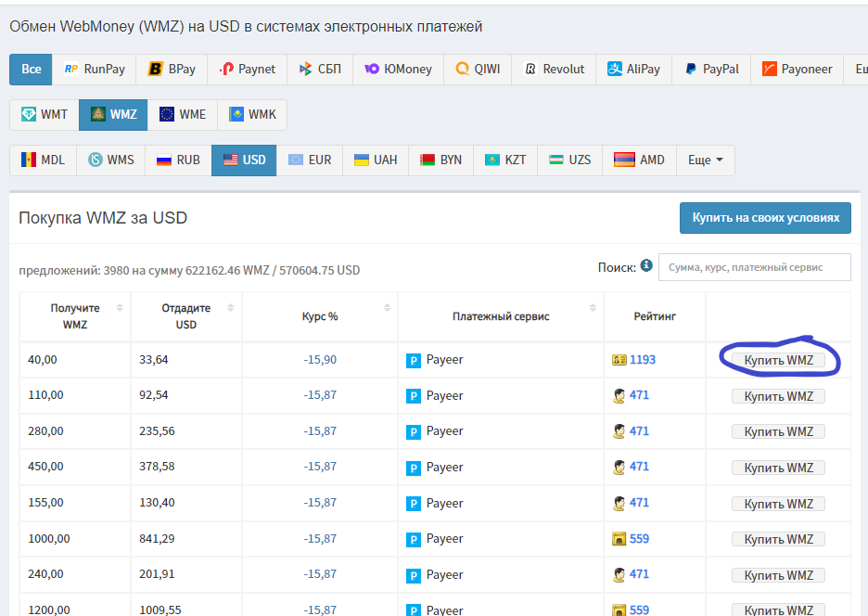This screenshot has width=868, height=616.
Task: Switch to the WME wallet tab
Action: tap(183, 115)
